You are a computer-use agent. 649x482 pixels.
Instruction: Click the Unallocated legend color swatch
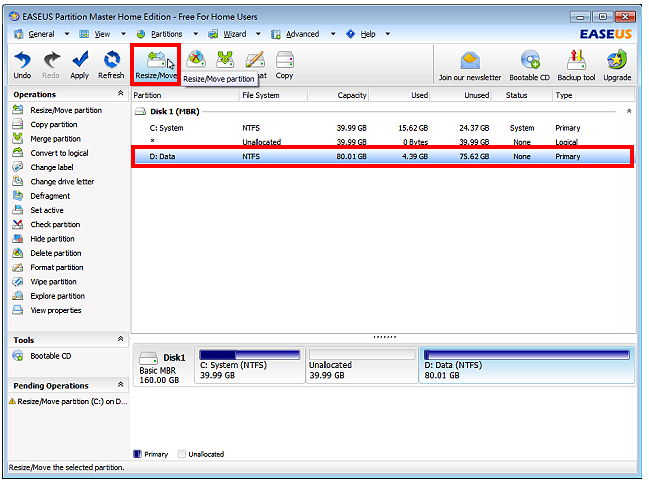point(181,454)
